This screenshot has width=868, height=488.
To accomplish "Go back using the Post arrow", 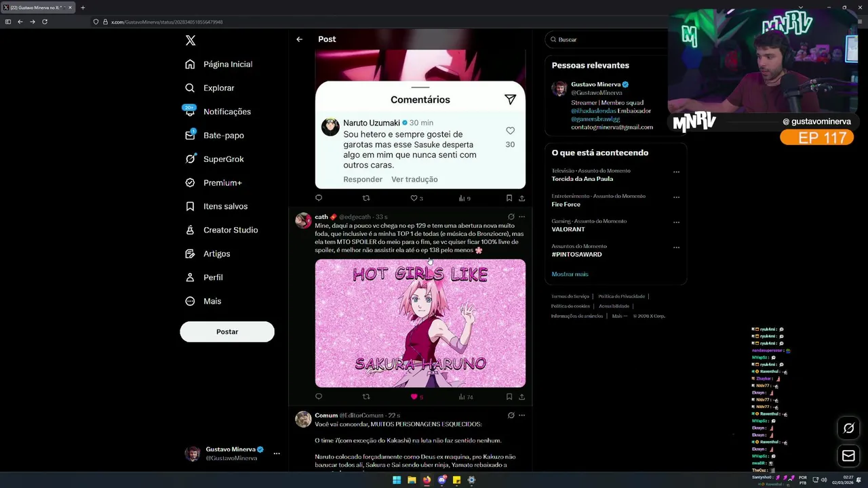I will tap(299, 39).
